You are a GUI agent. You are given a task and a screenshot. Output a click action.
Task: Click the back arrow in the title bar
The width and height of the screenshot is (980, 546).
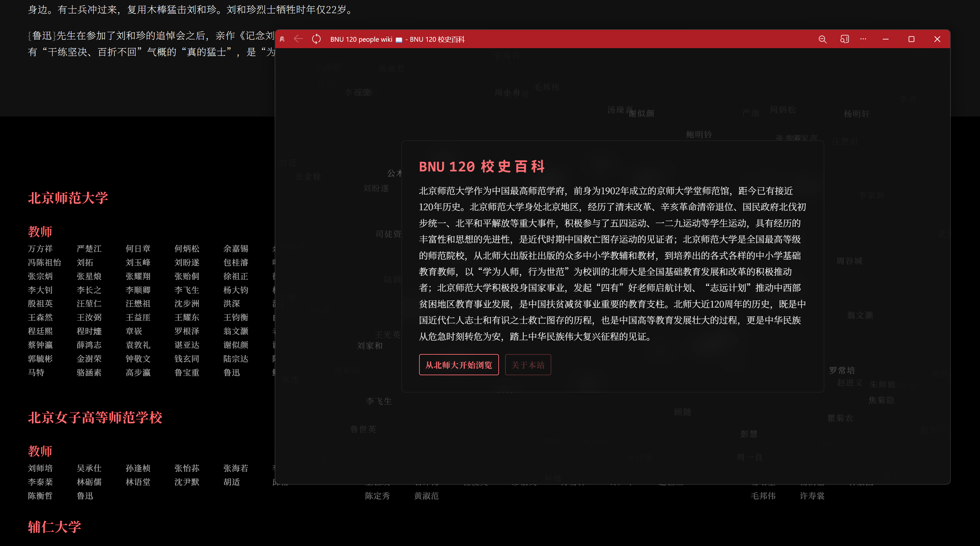click(x=298, y=39)
